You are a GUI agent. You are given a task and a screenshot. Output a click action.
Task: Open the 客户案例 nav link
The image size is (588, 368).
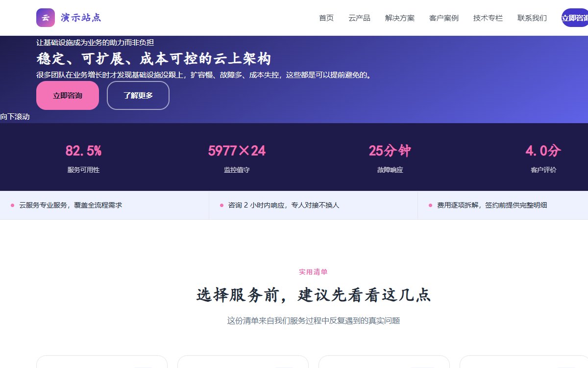(444, 18)
